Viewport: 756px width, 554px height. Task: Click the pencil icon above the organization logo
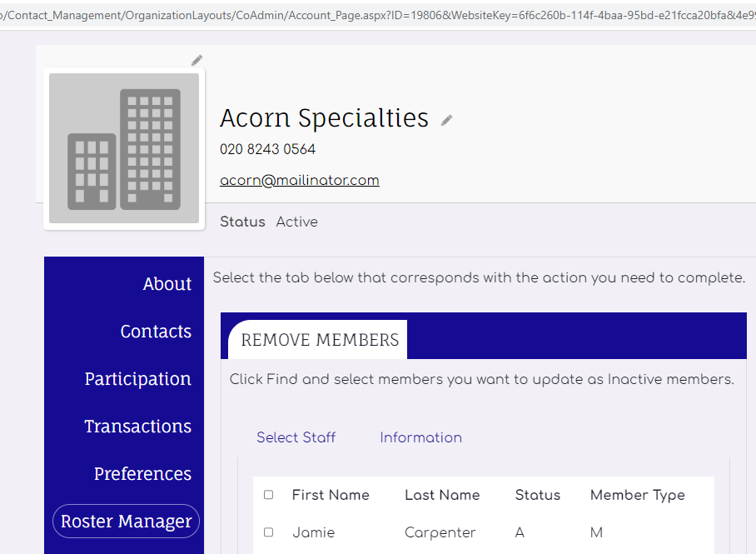tap(196, 60)
